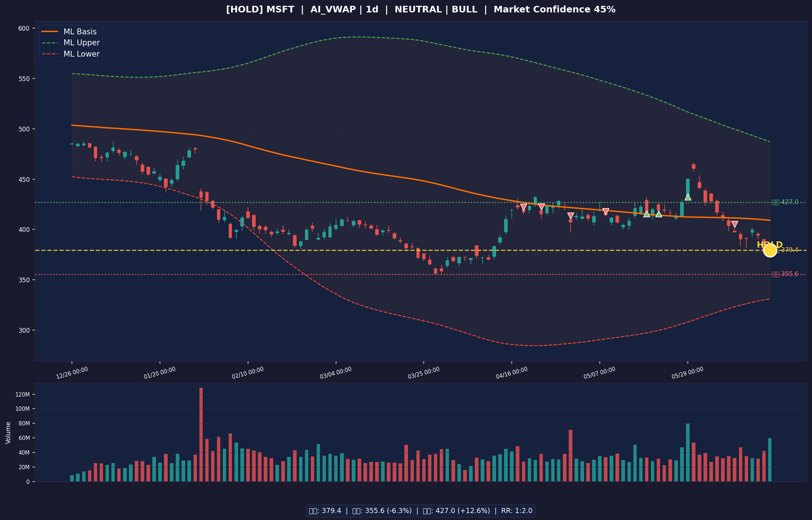Click the 400 price axis tick label
The width and height of the screenshot is (812, 520).
coord(24,230)
